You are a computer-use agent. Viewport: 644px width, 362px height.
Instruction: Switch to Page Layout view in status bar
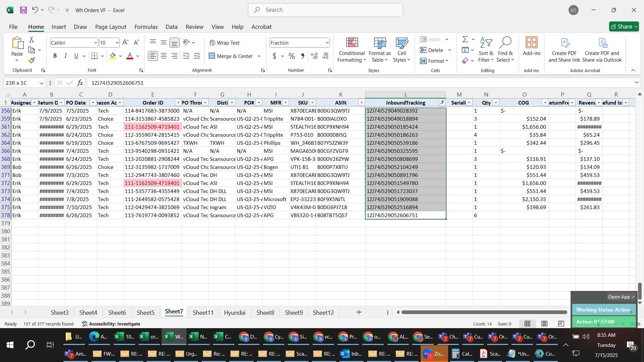tap(544, 323)
